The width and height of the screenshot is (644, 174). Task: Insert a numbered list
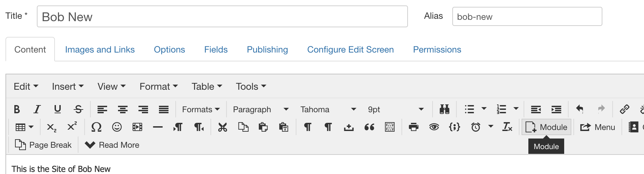(501, 109)
